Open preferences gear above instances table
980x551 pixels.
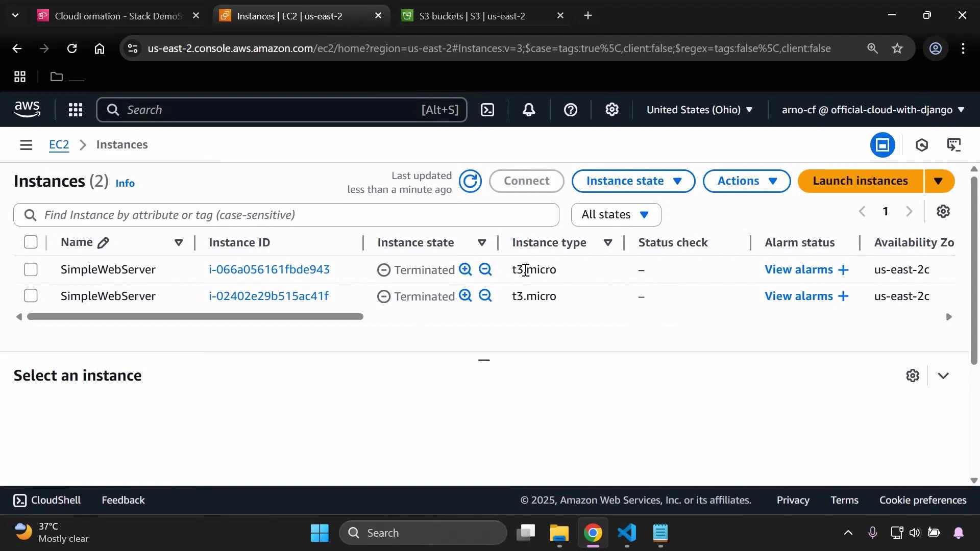coord(943,211)
